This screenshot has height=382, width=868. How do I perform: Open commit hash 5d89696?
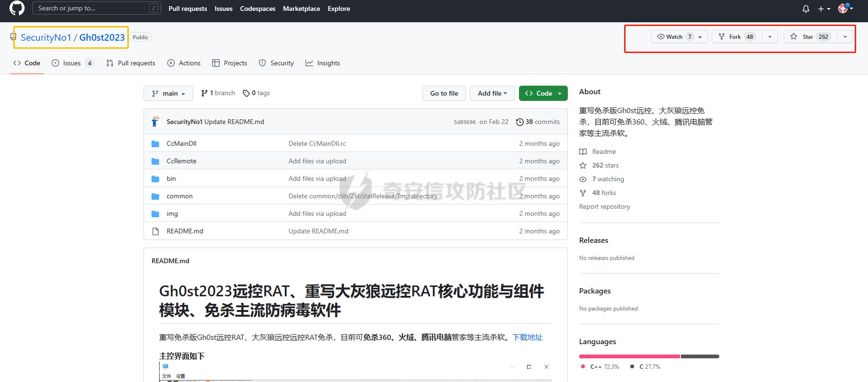point(465,122)
